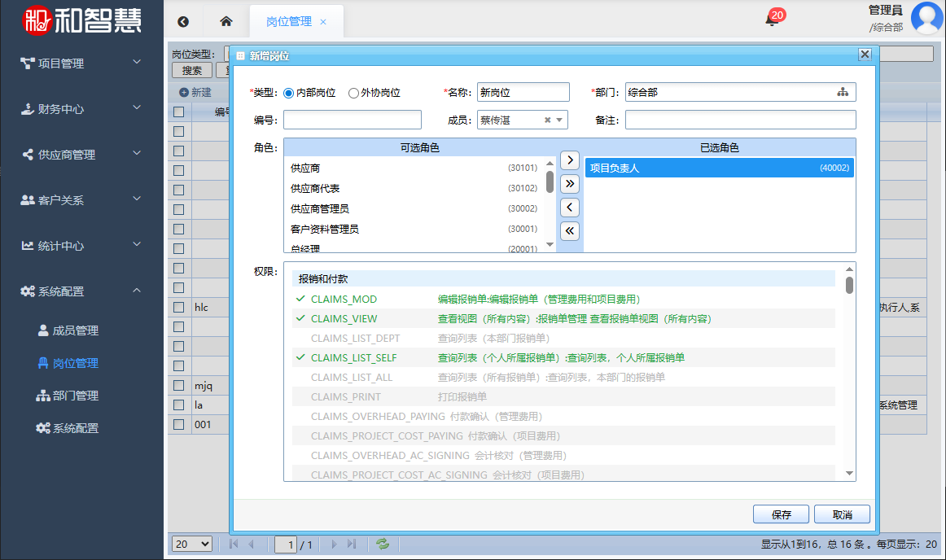Remove all roles with double left arrow
This screenshot has height=560, width=946.
pyautogui.click(x=570, y=231)
